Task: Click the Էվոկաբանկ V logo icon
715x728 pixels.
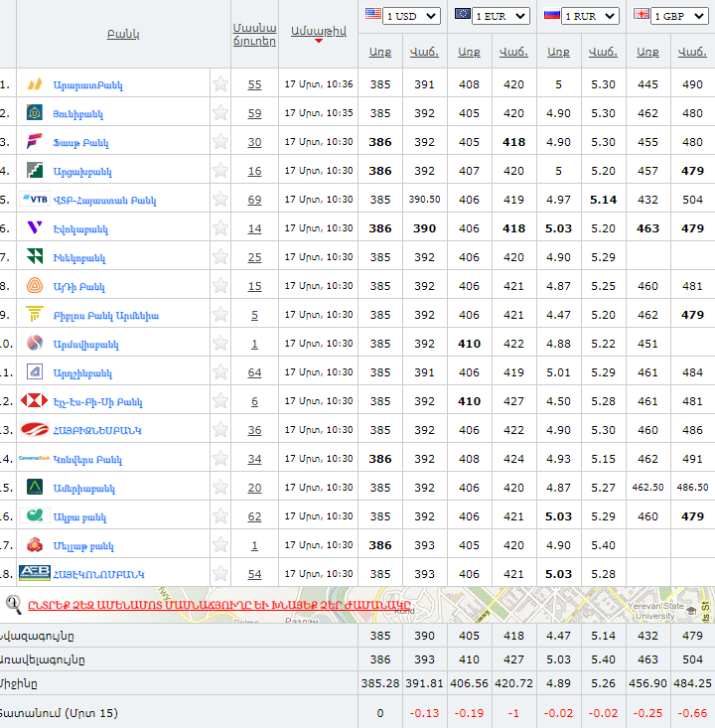Action: [35, 227]
